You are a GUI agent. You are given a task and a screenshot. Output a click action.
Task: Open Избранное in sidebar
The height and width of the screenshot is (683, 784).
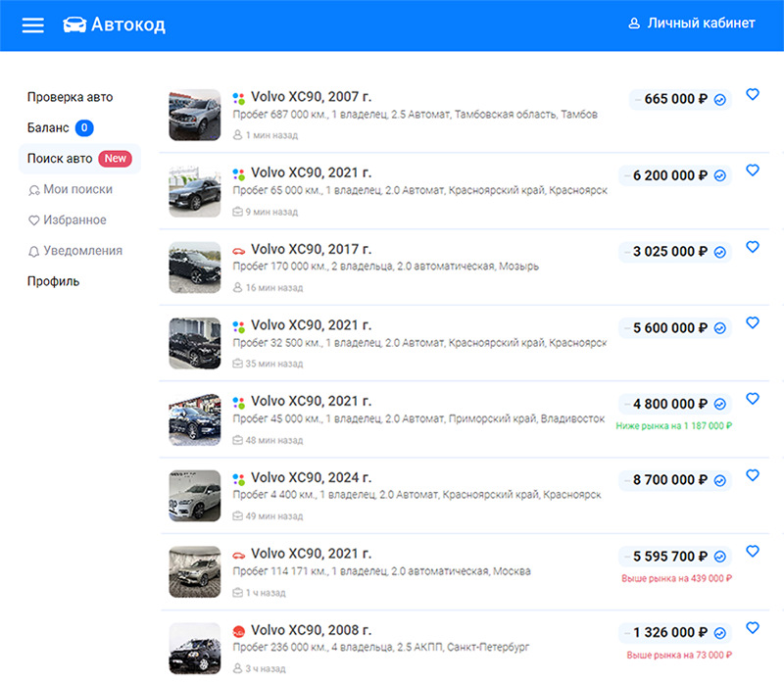pos(67,220)
